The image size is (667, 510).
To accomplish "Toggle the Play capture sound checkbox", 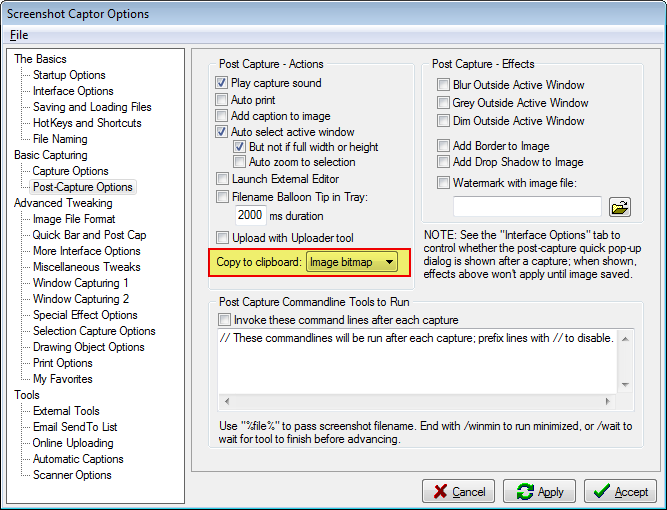I will pyautogui.click(x=222, y=83).
